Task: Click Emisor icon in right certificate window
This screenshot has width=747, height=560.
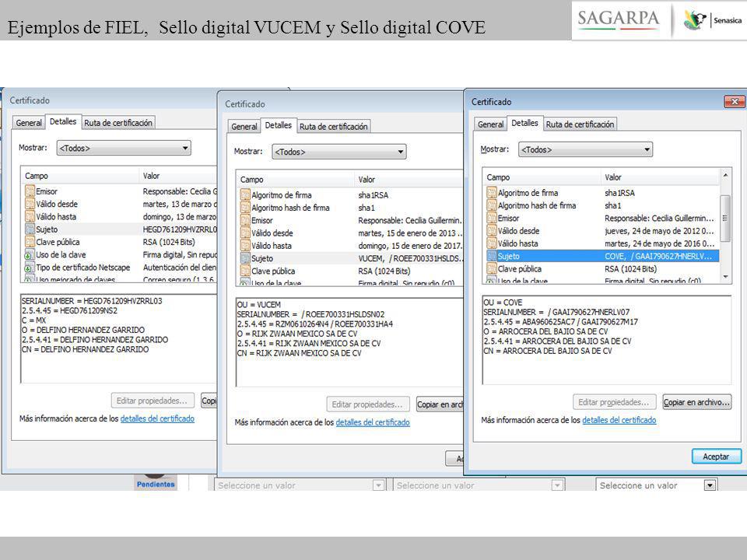Action: (x=492, y=218)
